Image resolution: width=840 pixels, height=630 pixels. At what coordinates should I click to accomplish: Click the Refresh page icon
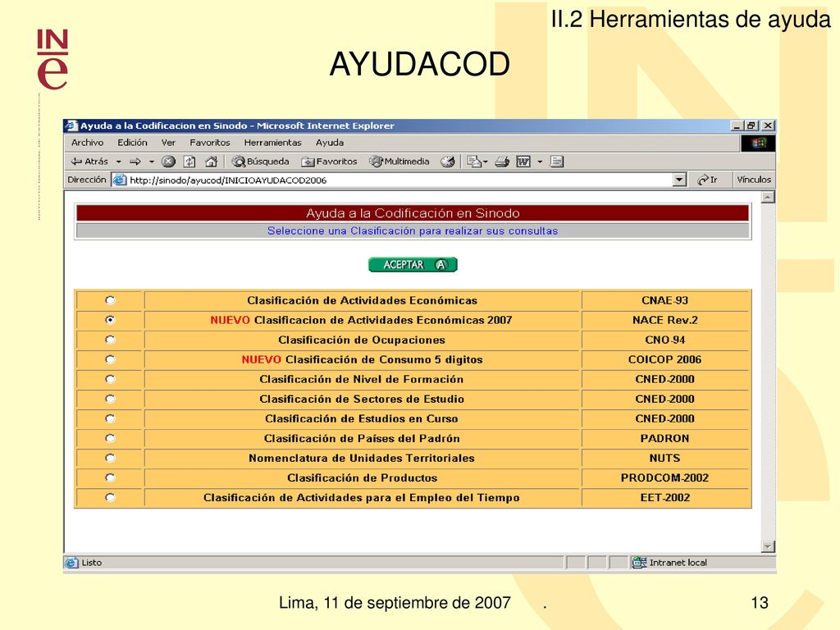pyautogui.click(x=189, y=162)
